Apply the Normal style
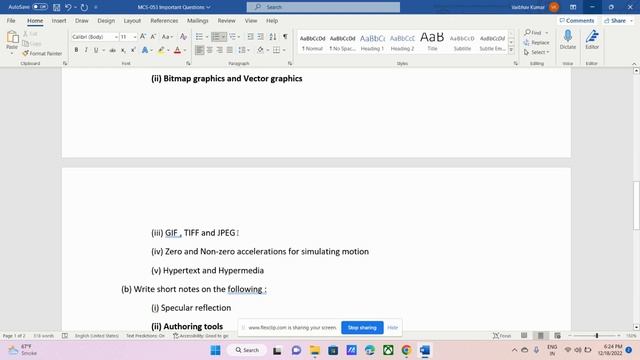Viewport: 640px width, 360px height. point(312,42)
